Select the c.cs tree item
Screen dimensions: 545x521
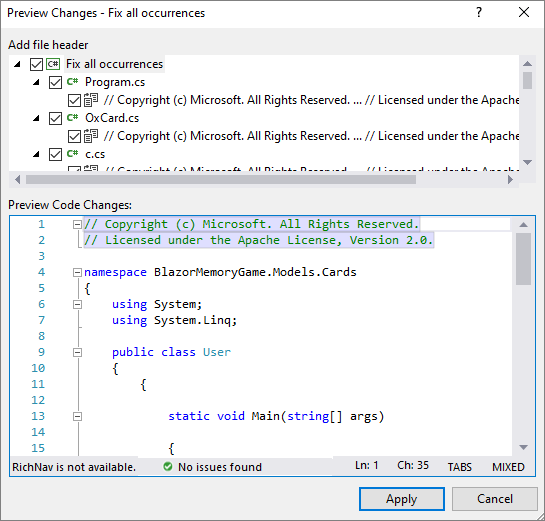pyautogui.click(x=95, y=154)
